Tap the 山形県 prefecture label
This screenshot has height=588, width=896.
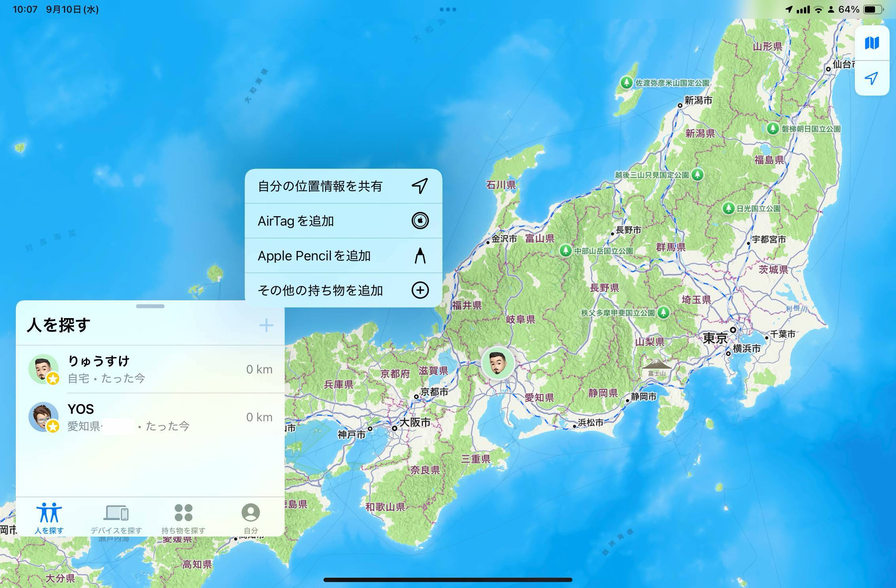click(767, 46)
